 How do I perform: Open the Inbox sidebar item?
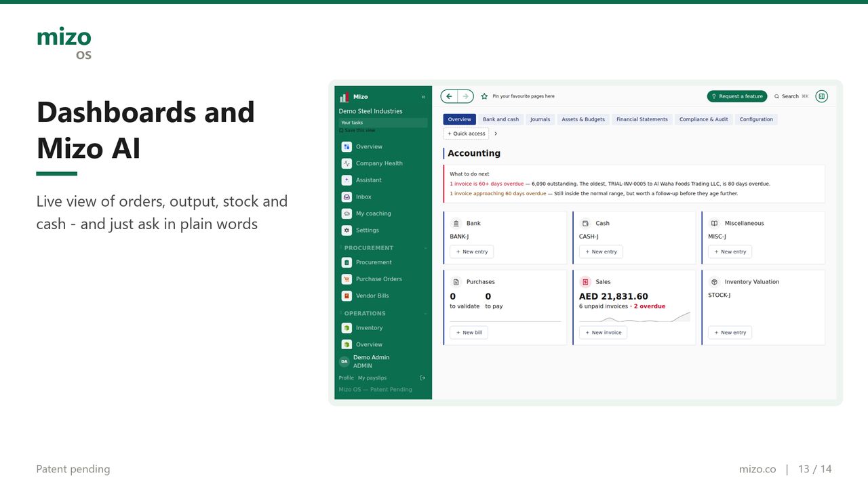pos(383,197)
